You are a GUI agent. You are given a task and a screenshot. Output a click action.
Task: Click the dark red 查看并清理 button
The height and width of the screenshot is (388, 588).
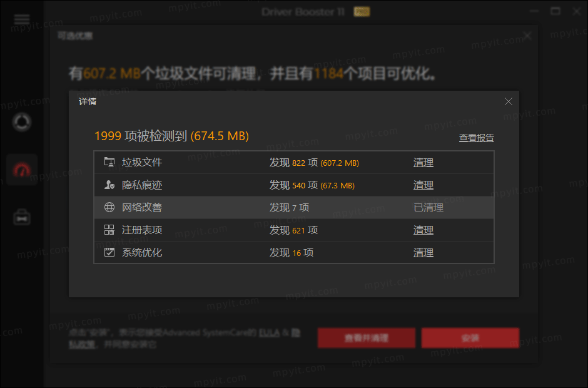[x=367, y=338]
